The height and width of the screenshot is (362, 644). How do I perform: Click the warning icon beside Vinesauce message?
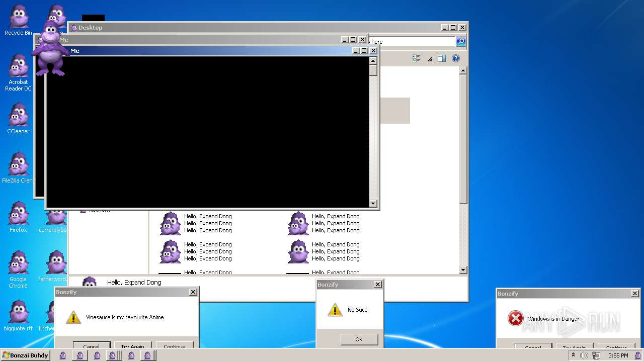click(73, 317)
